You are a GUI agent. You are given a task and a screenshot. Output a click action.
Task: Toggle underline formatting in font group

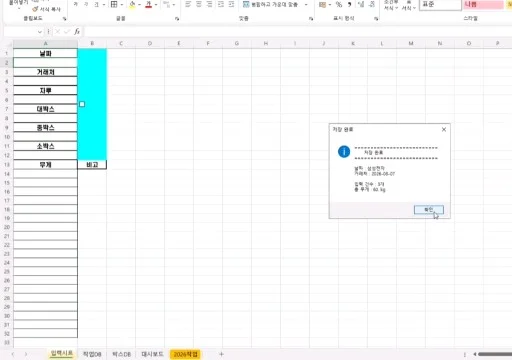(96, 4)
